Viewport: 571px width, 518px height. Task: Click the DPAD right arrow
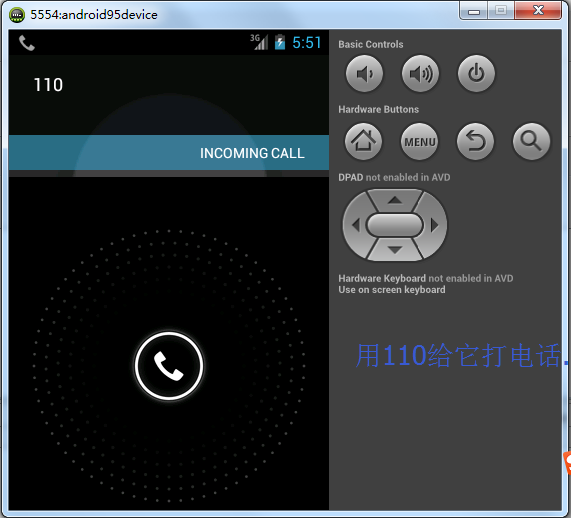click(434, 225)
